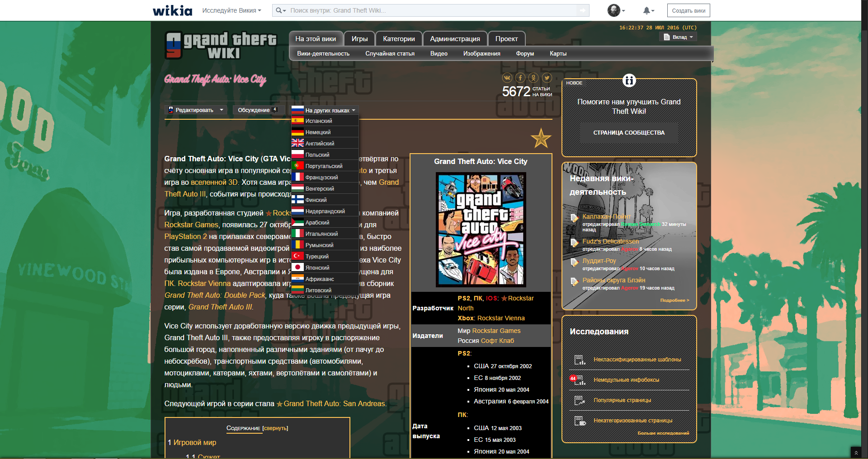Click the Turkish flag icon
This screenshot has width=868, height=459.
[x=297, y=256]
